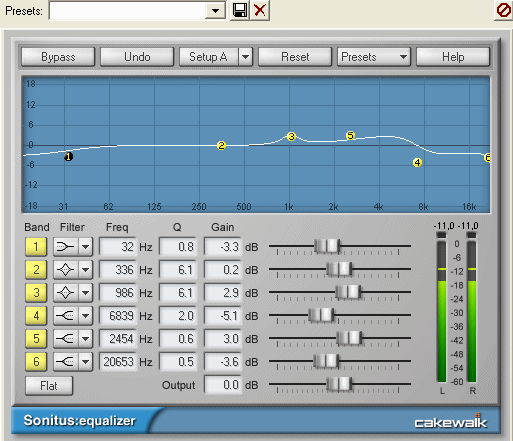Click band 3 gain slider handle
Viewport: 513px width, 441px height.
pyautogui.click(x=348, y=292)
